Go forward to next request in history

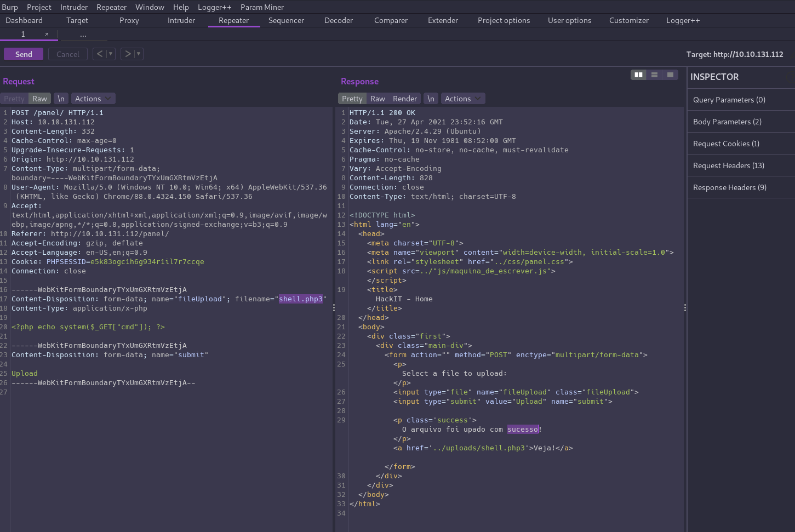(x=128, y=54)
